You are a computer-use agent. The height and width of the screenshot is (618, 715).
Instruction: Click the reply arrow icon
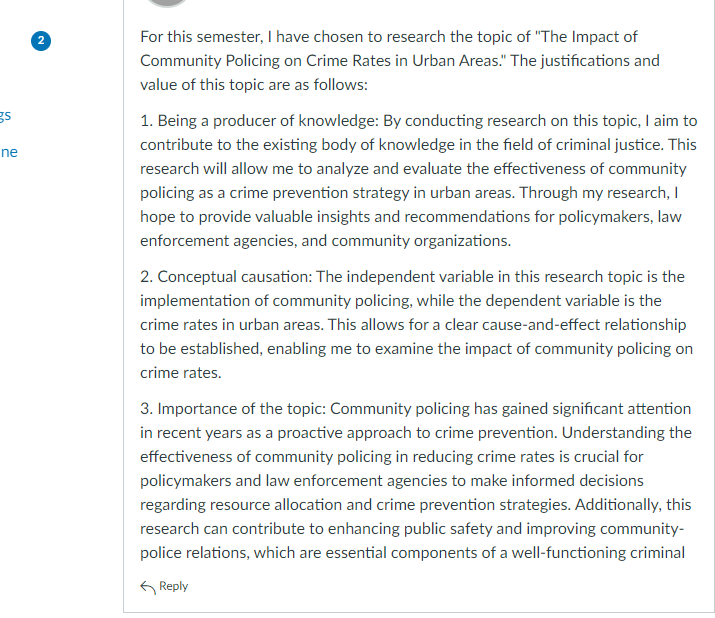tap(148, 587)
